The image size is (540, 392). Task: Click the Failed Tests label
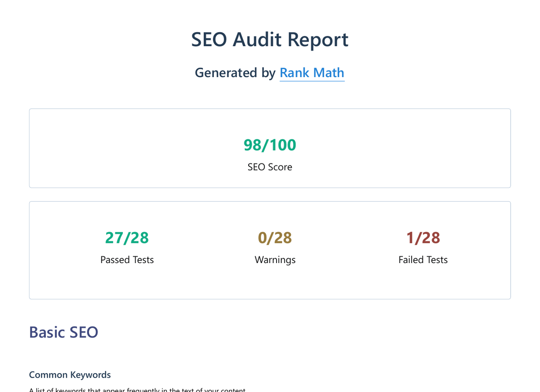point(423,260)
